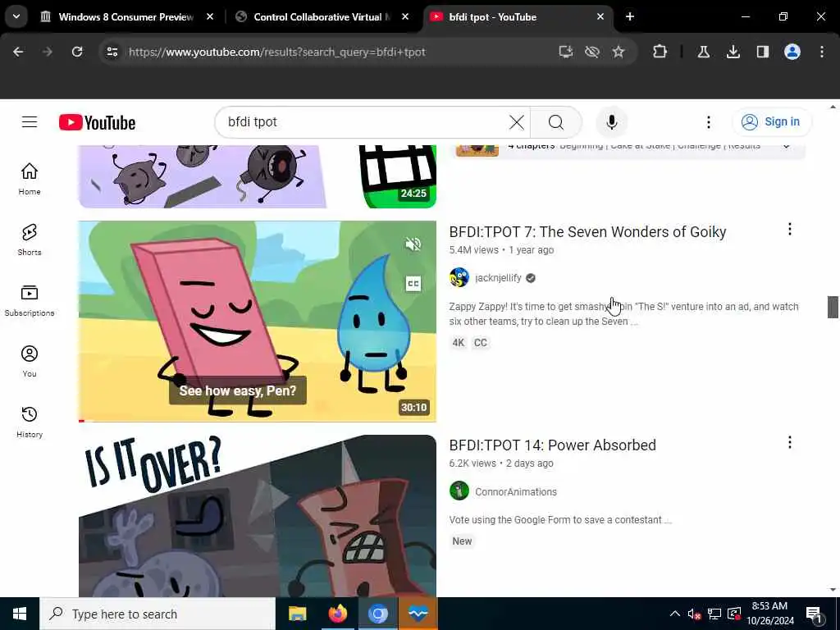Viewport: 840px width, 630px height.
Task: Close the Control Collaborative Virtual tab
Action: point(405,17)
